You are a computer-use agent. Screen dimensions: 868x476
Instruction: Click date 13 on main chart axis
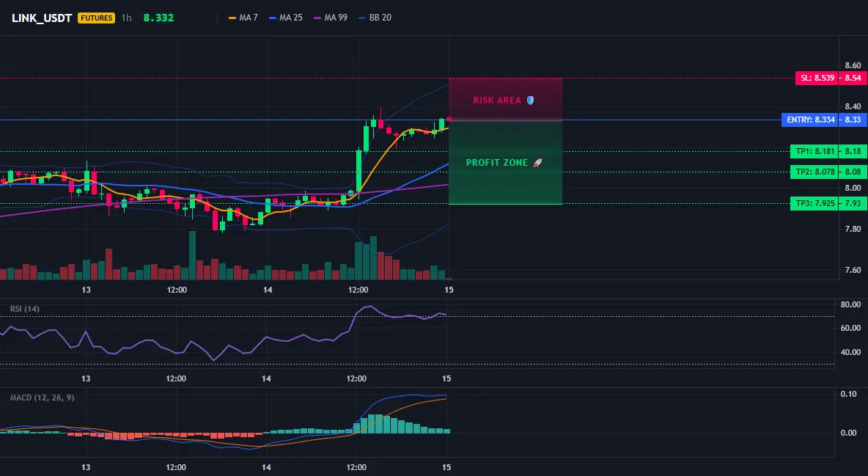click(x=86, y=290)
